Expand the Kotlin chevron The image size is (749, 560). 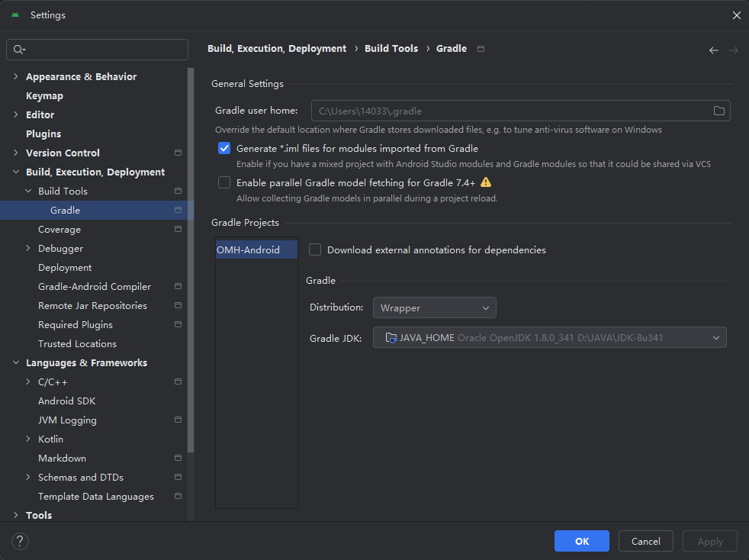coord(28,439)
